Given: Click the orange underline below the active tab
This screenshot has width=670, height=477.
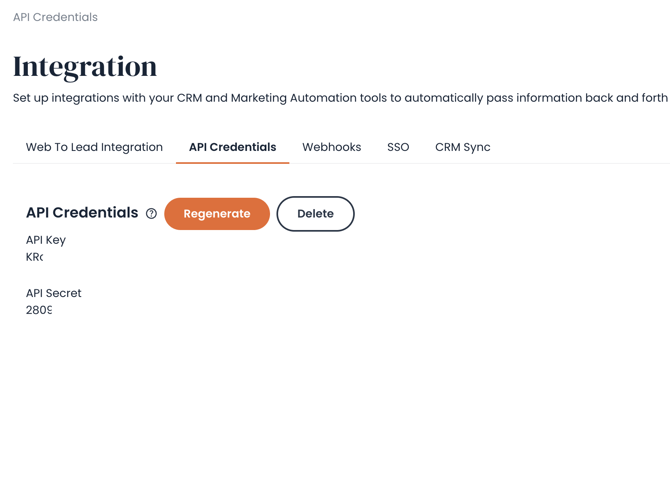Looking at the screenshot, I should pos(232,163).
